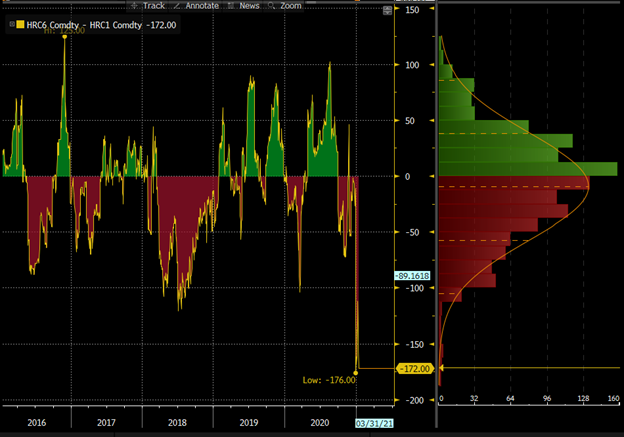This screenshot has height=437, width=624.
Task: Click the Zoom magnifier icon
Action: [271, 6]
